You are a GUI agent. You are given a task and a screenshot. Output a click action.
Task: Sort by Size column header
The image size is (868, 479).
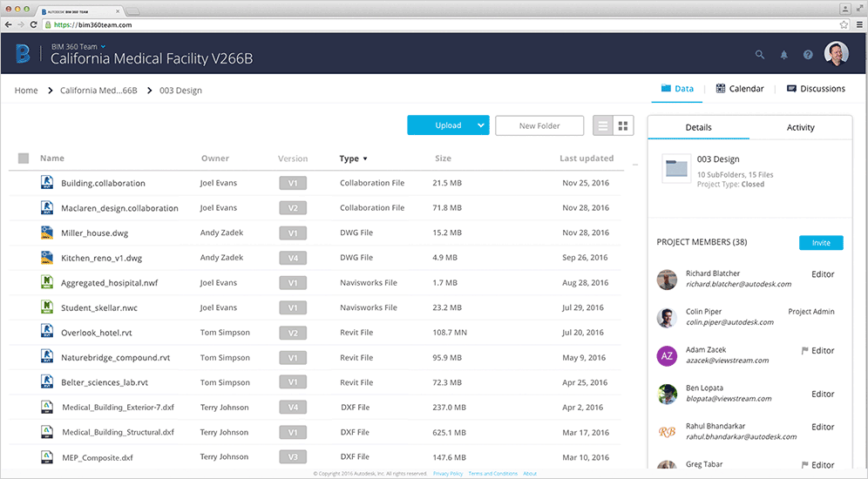click(443, 159)
